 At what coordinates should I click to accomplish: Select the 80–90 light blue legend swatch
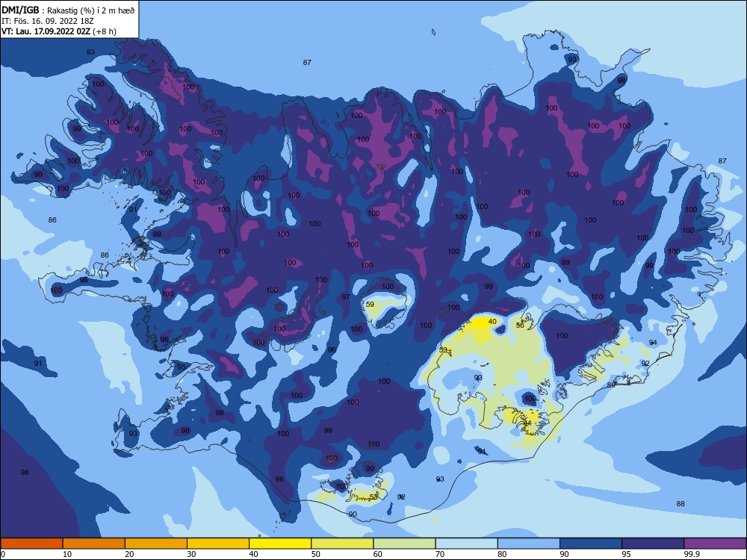tap(529, 544)
